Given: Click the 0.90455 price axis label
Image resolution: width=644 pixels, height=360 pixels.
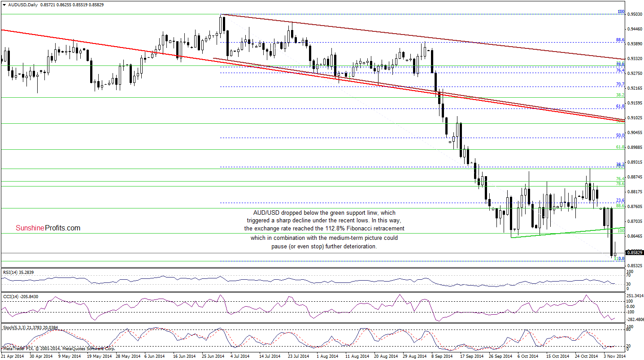Looking at the screenshot, I should (634, 133).
